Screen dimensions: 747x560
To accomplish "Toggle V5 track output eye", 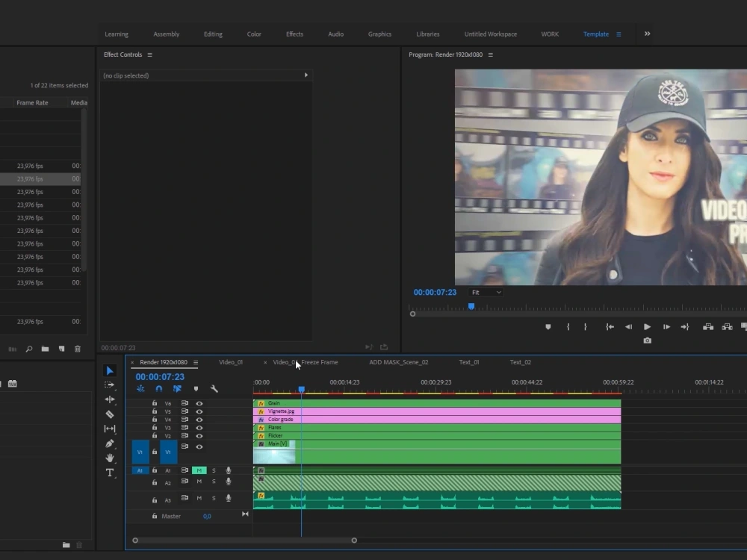I will tap(199, 411).
